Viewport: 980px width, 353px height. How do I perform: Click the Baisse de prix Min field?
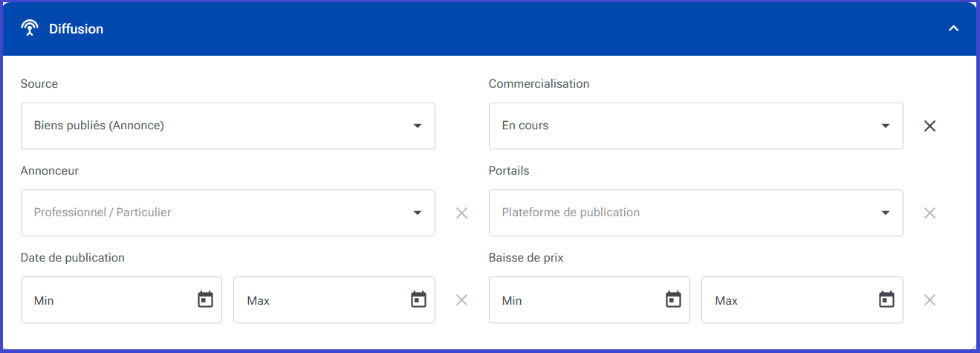(589, 299)
